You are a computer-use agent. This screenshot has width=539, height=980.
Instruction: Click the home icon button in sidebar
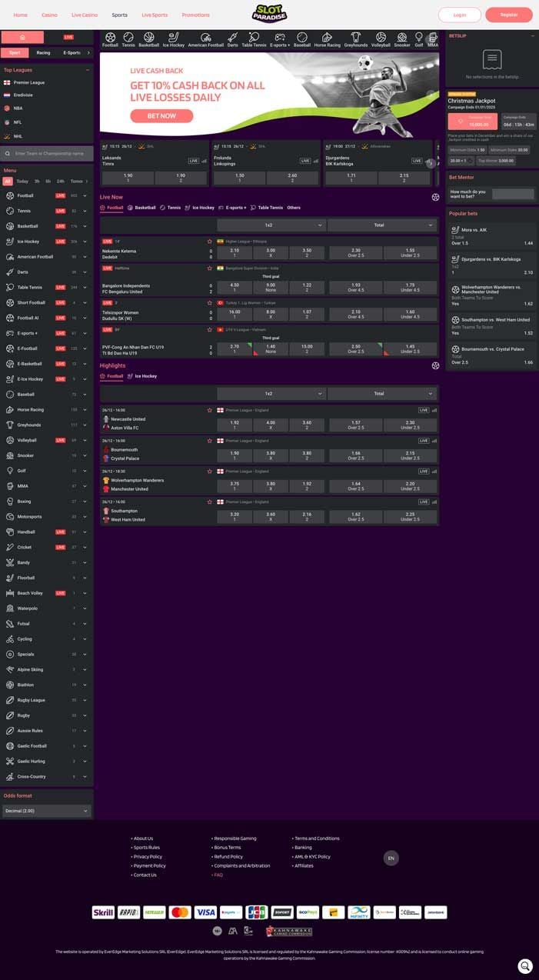coord(22,37)
